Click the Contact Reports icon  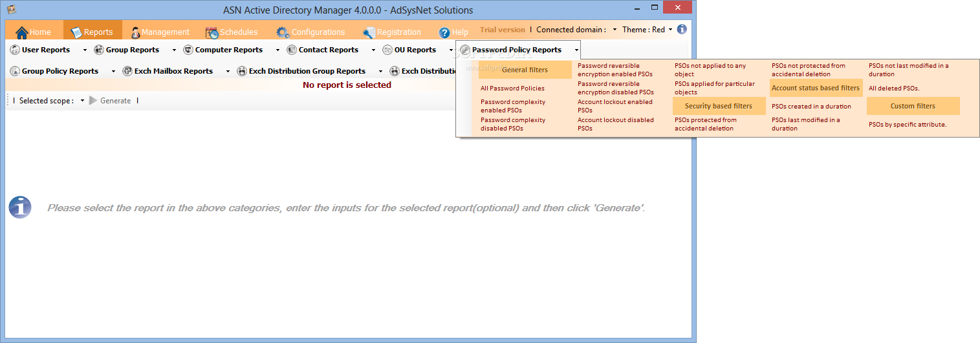point(292,50)
